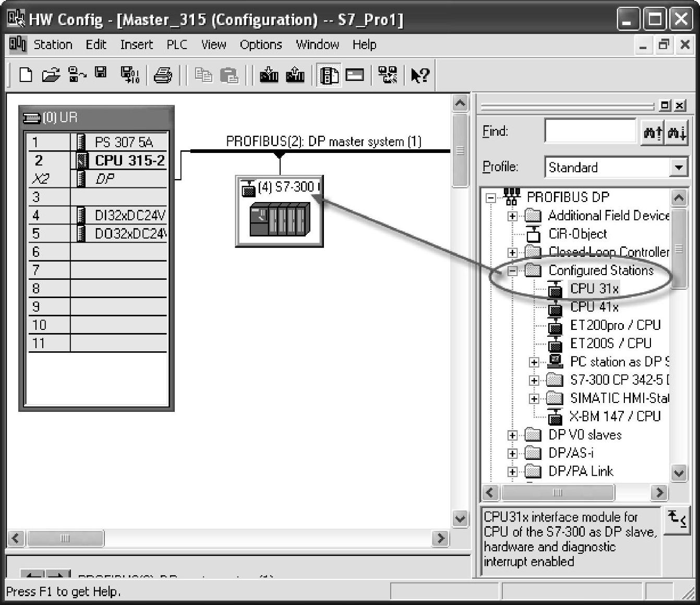The image size is (700, 605).
Task: Open the Help menu
Action: [364, 45]
